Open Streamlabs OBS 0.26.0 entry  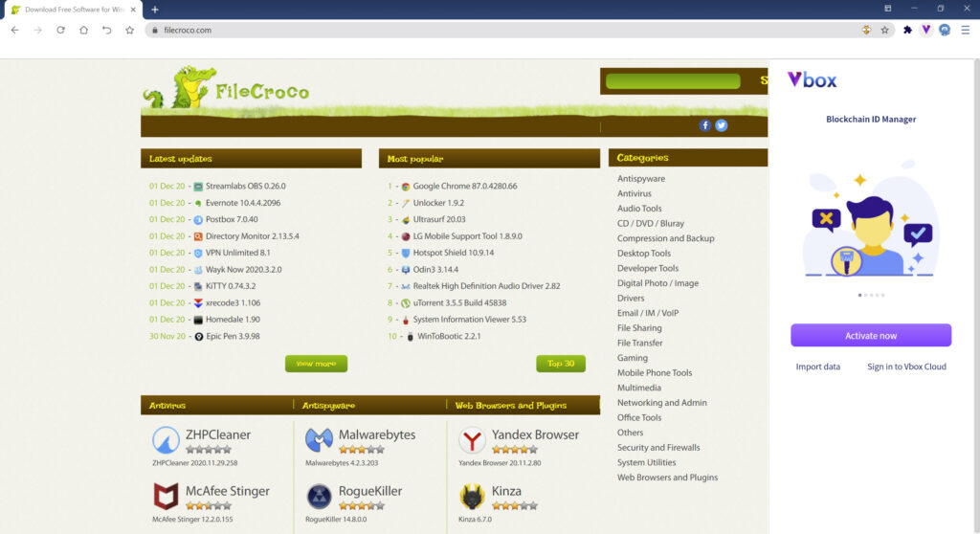[245, 187]
